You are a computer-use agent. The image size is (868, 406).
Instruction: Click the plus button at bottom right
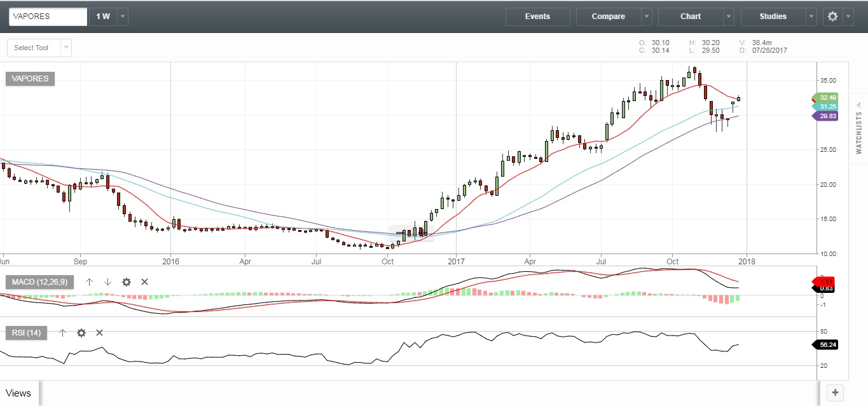coord(835,392)
